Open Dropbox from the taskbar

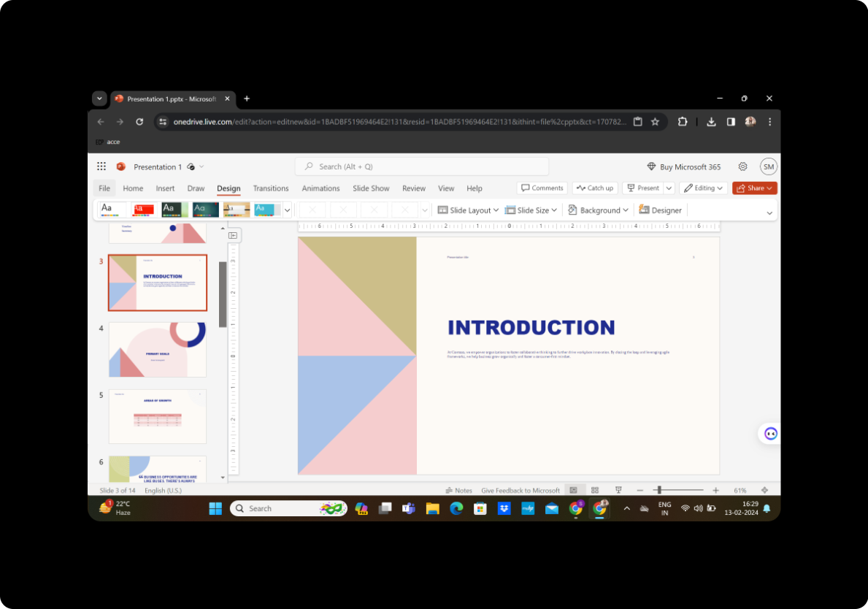pos(504,508)
